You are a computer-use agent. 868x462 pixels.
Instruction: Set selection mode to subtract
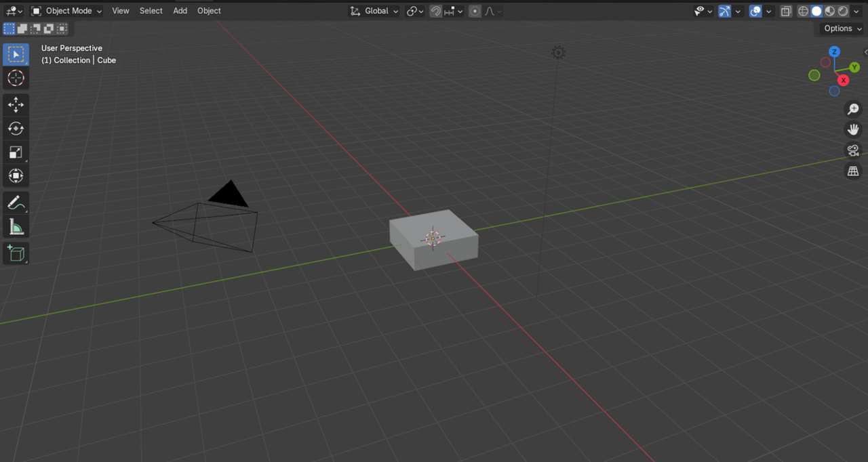point(35,28)
